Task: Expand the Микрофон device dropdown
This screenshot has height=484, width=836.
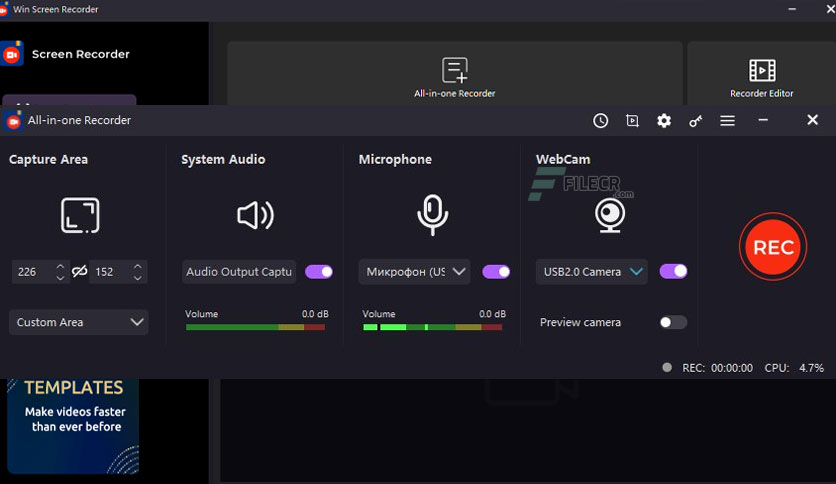Action: tap(414, 272)
